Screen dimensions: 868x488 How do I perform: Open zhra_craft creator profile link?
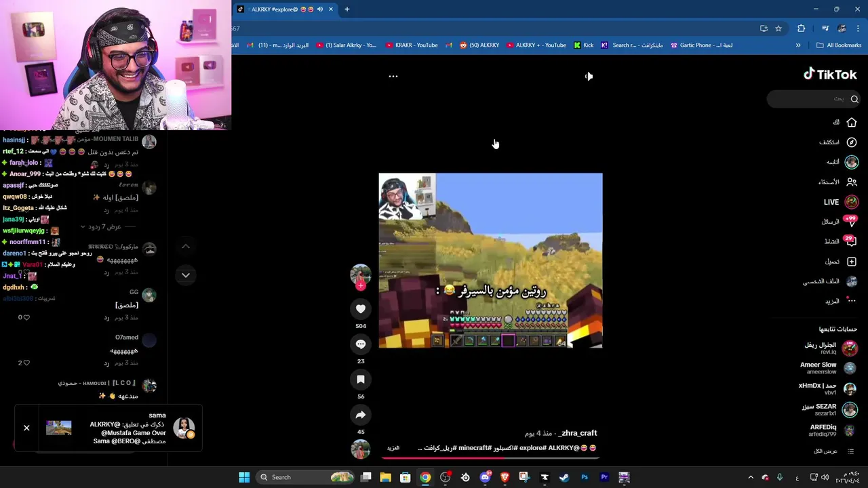pos(577,433)
